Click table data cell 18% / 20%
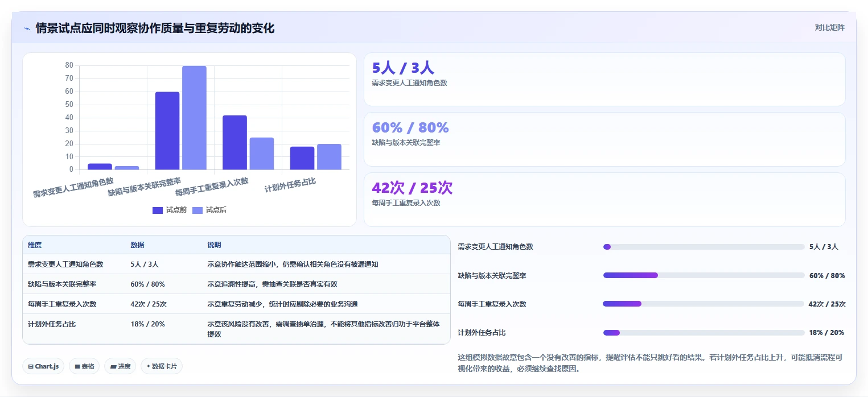The image size is (868, 397). coord(147,324)
